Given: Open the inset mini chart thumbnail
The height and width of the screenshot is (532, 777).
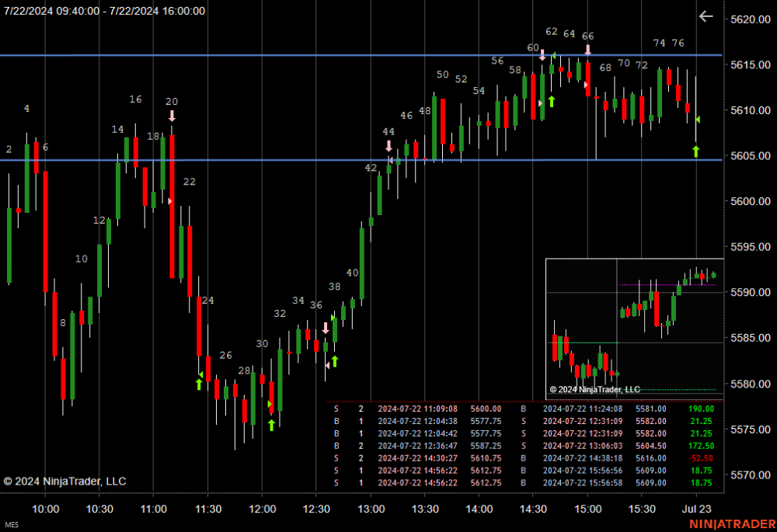Looking at the screenshot, I should 635,329.
